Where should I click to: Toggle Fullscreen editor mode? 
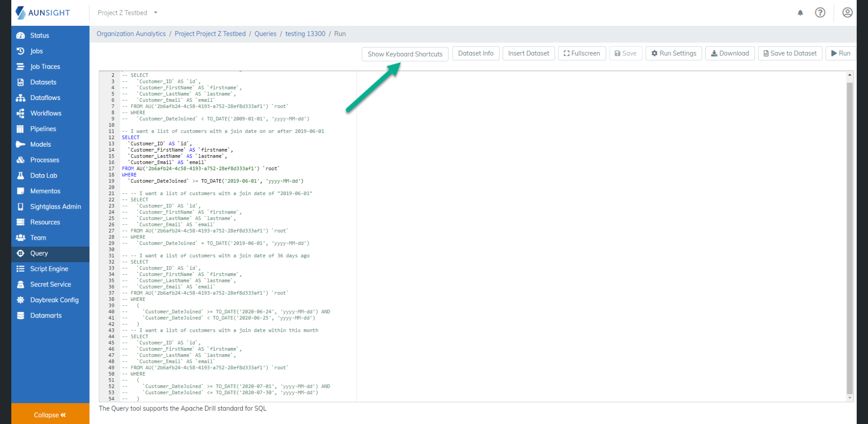pyautogui.click(x=582, y=53)
